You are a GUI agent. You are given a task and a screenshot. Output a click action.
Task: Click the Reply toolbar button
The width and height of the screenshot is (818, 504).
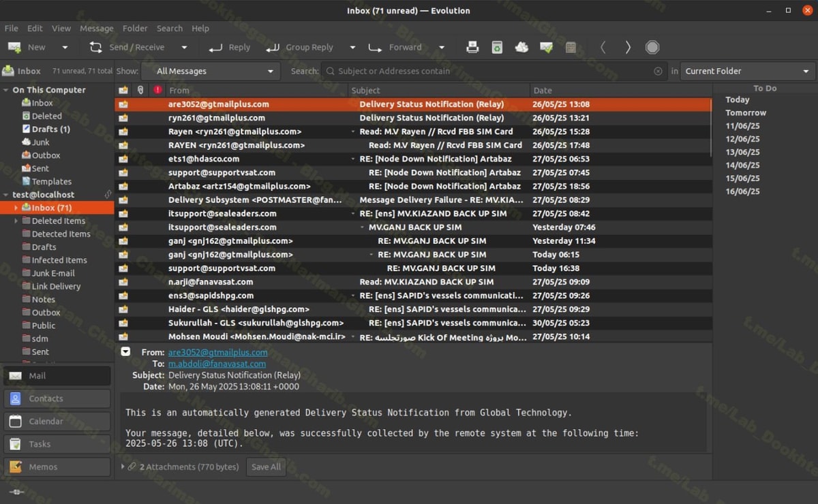(230, 47)
